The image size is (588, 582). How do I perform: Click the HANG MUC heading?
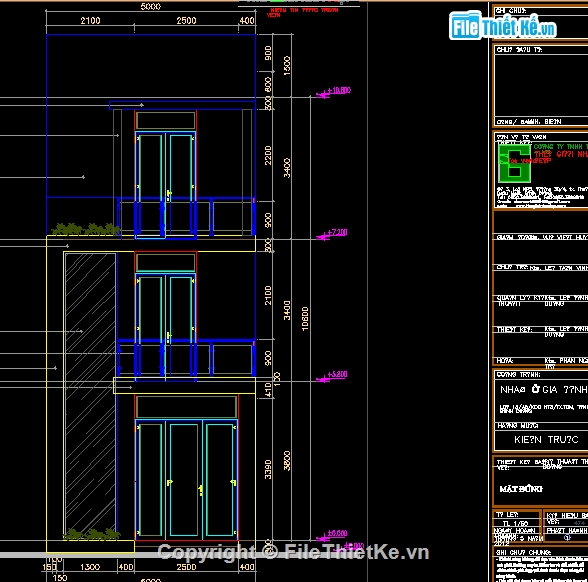518,426
